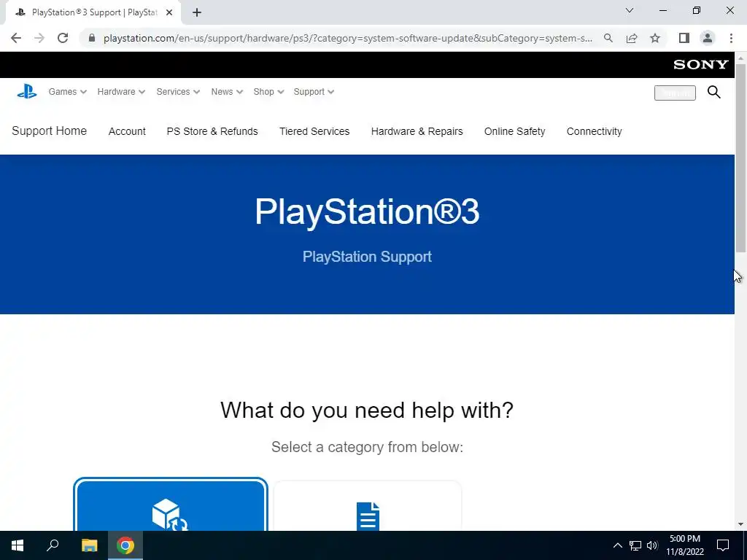The height and width of the screenshot is (560, 747).
Task: Click the taskbar clock showing 5:00 PM
Action: tap(684, 545)
